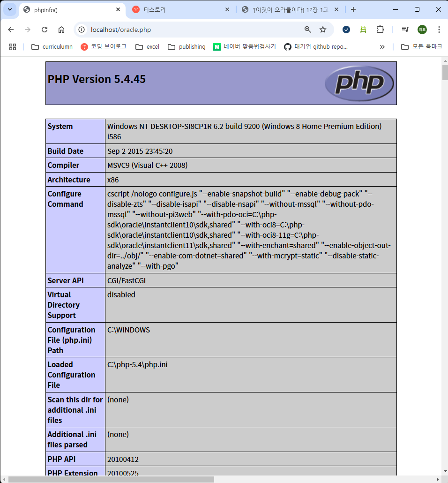The image size is (448, 483).
Task: Click the Virtual Directory Support disabled value
Action: tap(121, 295)
